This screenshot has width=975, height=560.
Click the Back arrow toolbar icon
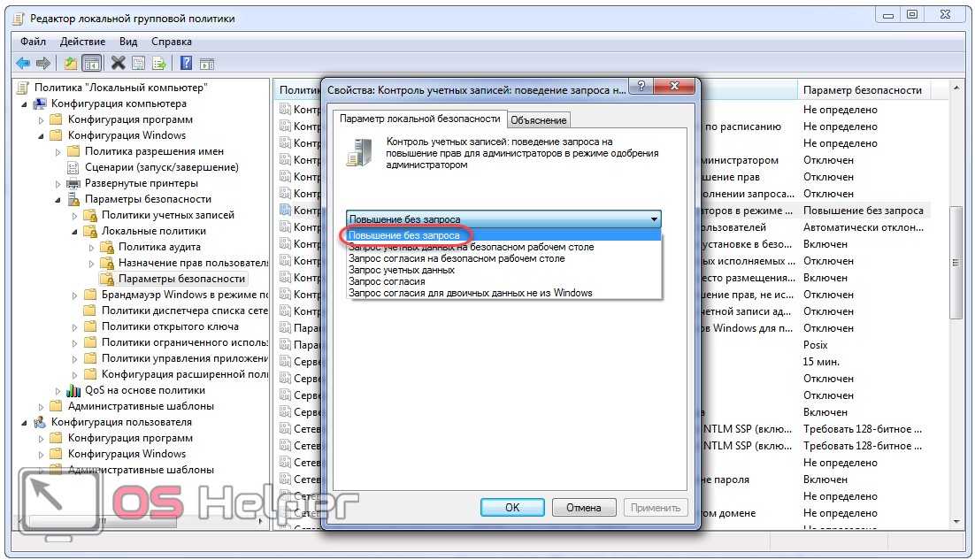coord(23,63)
